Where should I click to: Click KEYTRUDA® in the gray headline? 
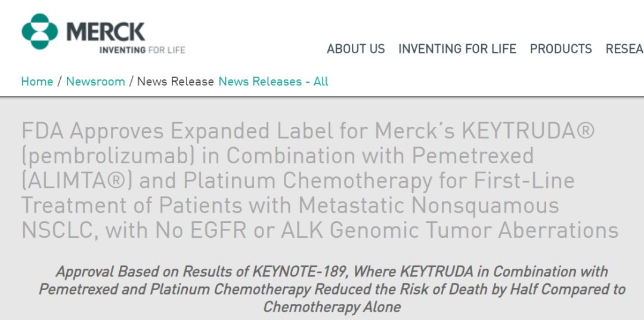(528, 131)
